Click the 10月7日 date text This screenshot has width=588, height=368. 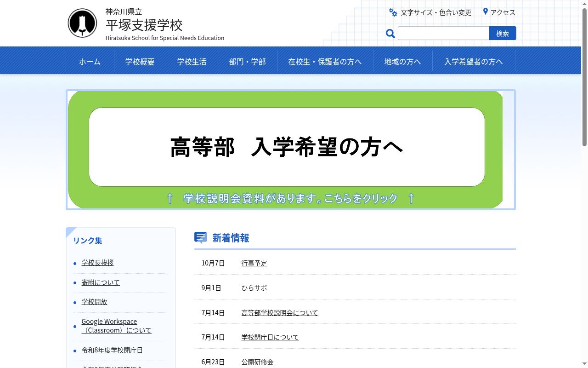(x=213, y=263)
